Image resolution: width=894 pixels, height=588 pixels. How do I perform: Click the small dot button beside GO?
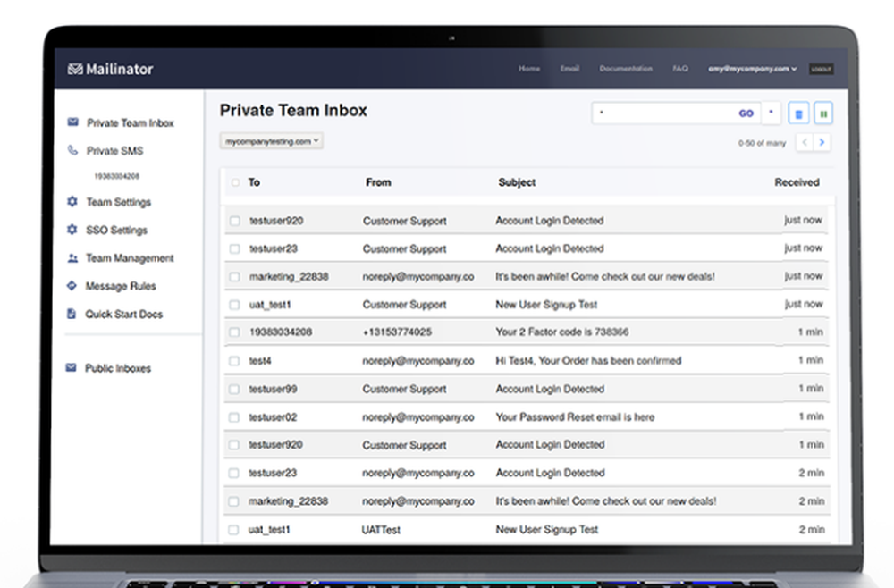tap(771, 113)
